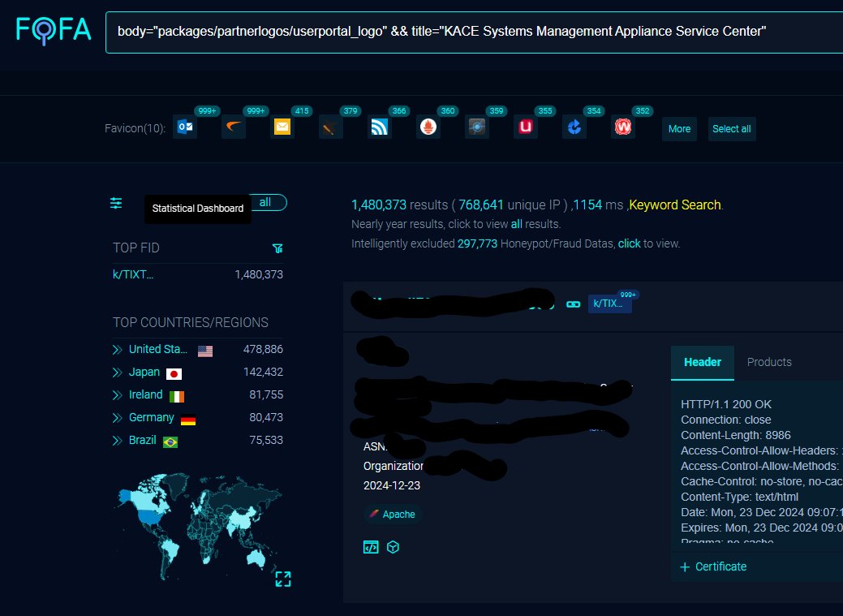Expand the Ireland country row
Viewport: 843px width, 616px height.
point(117,395)
